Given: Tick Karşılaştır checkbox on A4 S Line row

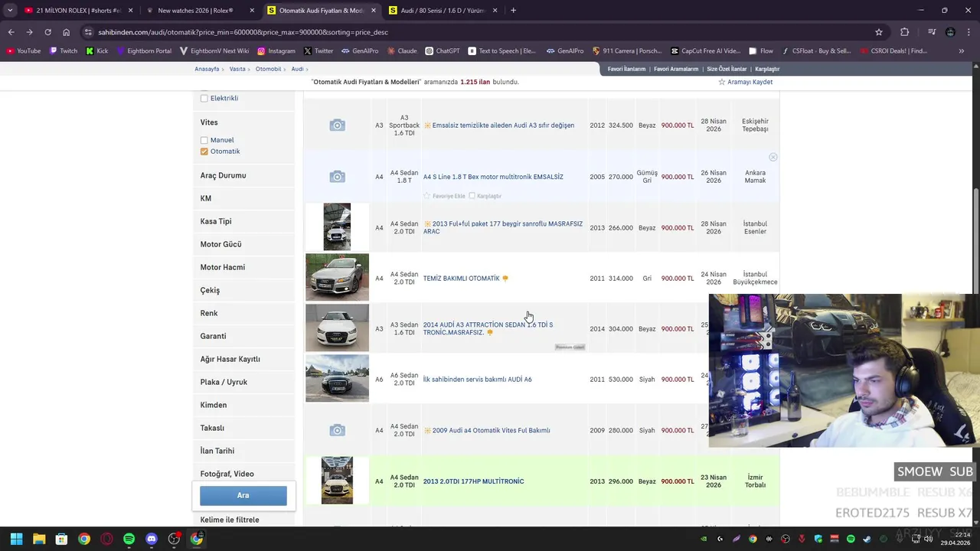Looking at the screenshot, I should coord(472,196).
